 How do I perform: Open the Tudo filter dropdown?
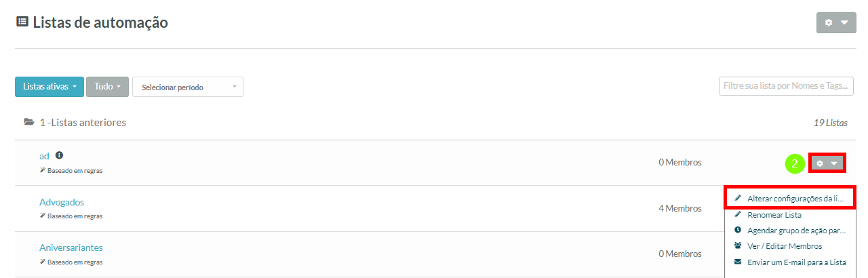pos(107,87)
